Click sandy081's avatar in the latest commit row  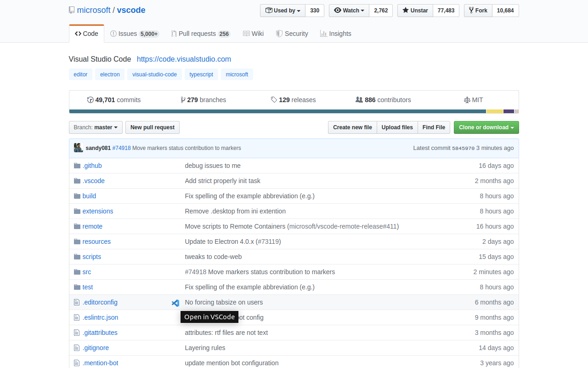point(79,148)
